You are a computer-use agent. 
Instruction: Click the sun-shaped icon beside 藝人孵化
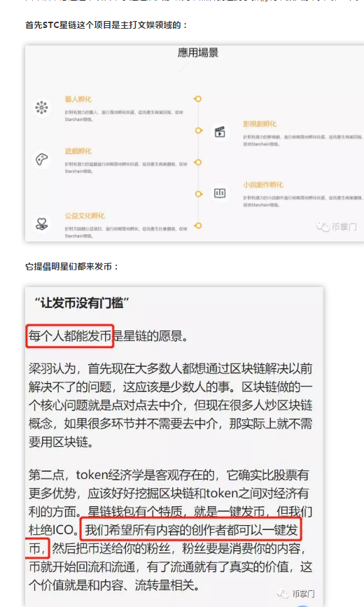(x=41, y=107)
